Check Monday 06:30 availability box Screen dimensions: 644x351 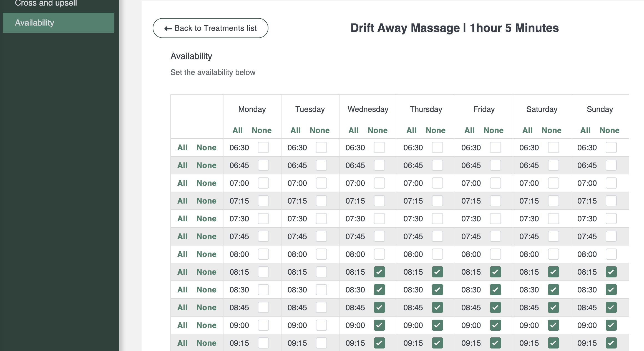[x=263, y=147]
